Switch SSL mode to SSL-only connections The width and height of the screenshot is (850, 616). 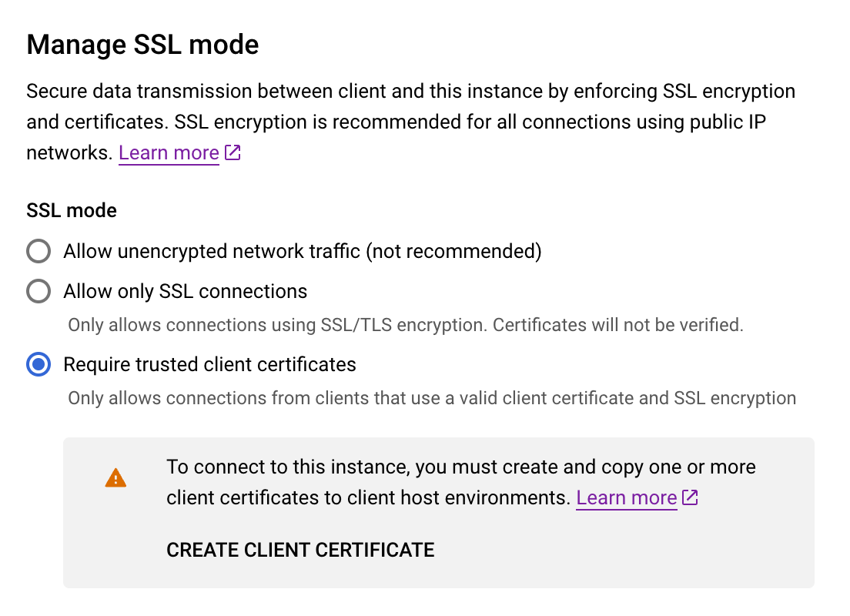pos(38,291)
